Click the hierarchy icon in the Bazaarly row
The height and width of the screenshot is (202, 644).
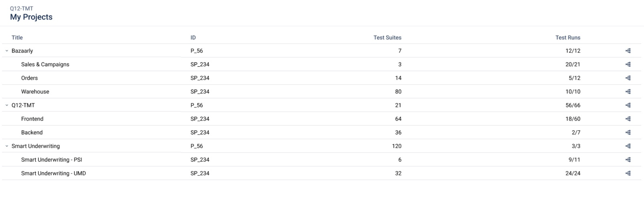point(628,51)
